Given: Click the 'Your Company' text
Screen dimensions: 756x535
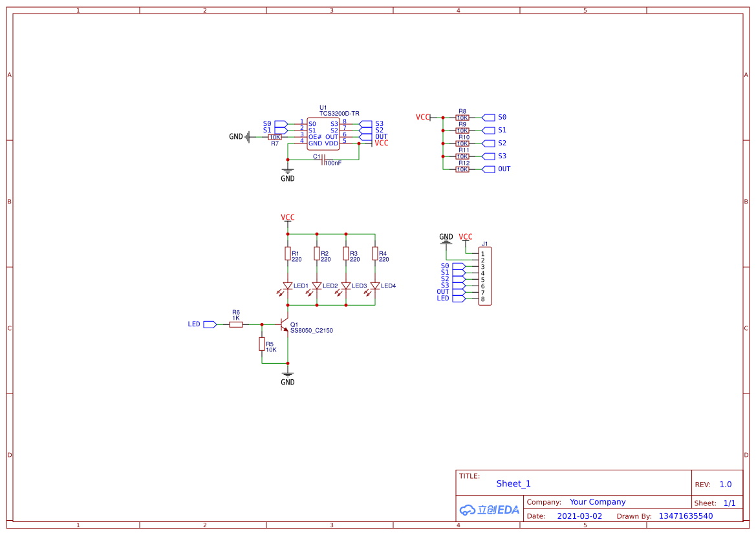Looking at the screenshot, I should click(598, 502).
